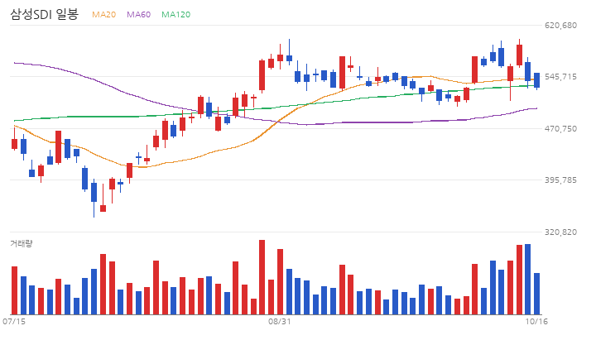Click the 320,820 price axis label
The height and width of the screenshot is (364, 596).
(x=560, y=232)
